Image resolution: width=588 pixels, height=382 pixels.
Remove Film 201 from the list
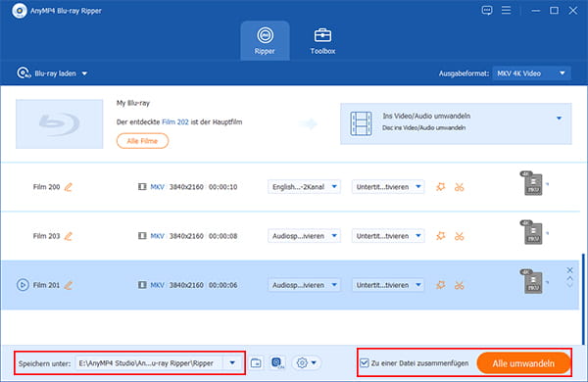pyautogui.click(x=569, y=270)
